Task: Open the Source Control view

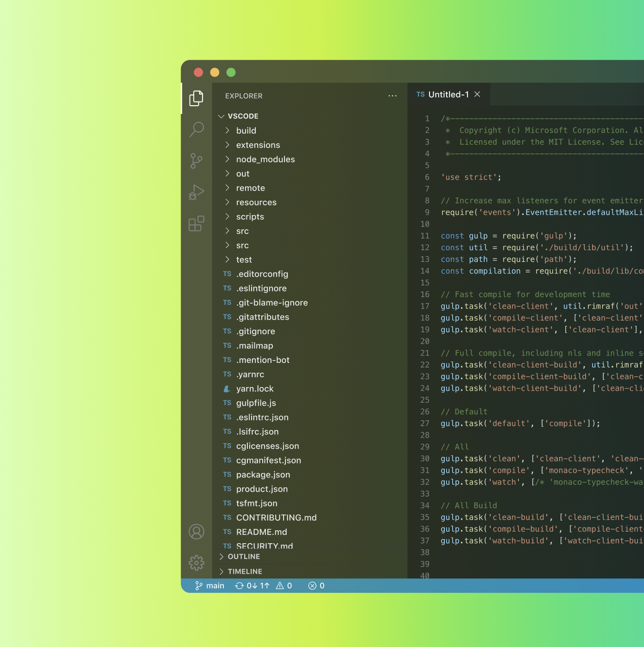Action: (196, 161)
